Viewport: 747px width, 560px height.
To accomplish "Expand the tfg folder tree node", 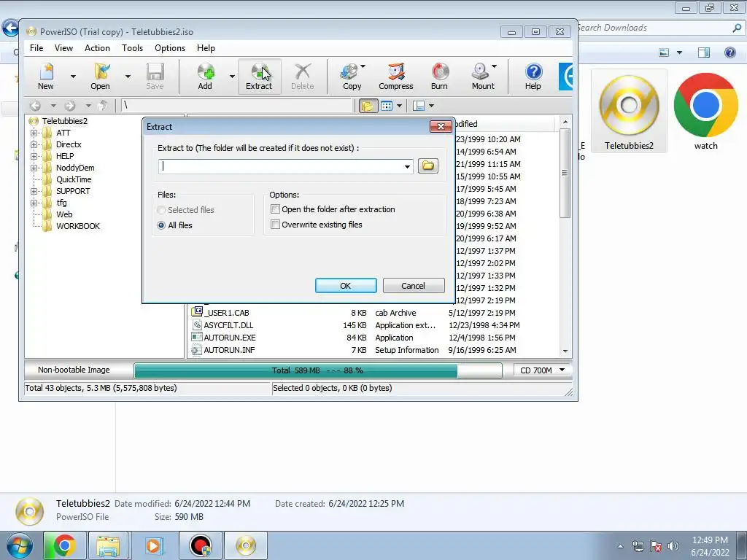I will [34, 203].
